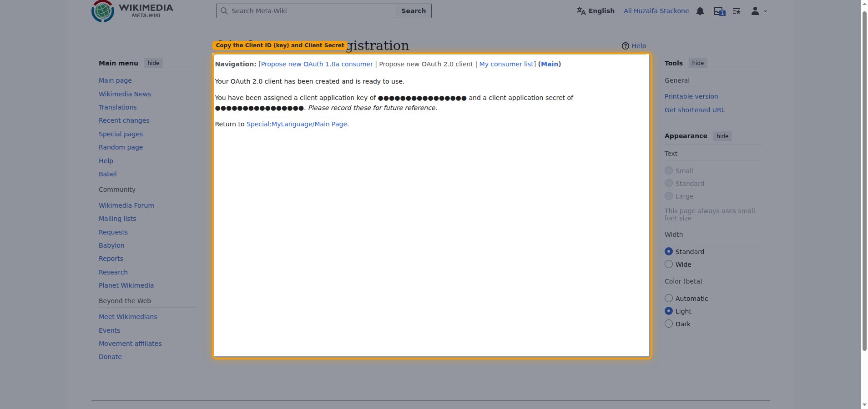Open Requests sidebar link
The width and height of the screenshot is (868, 409).
tap(113, 232)
